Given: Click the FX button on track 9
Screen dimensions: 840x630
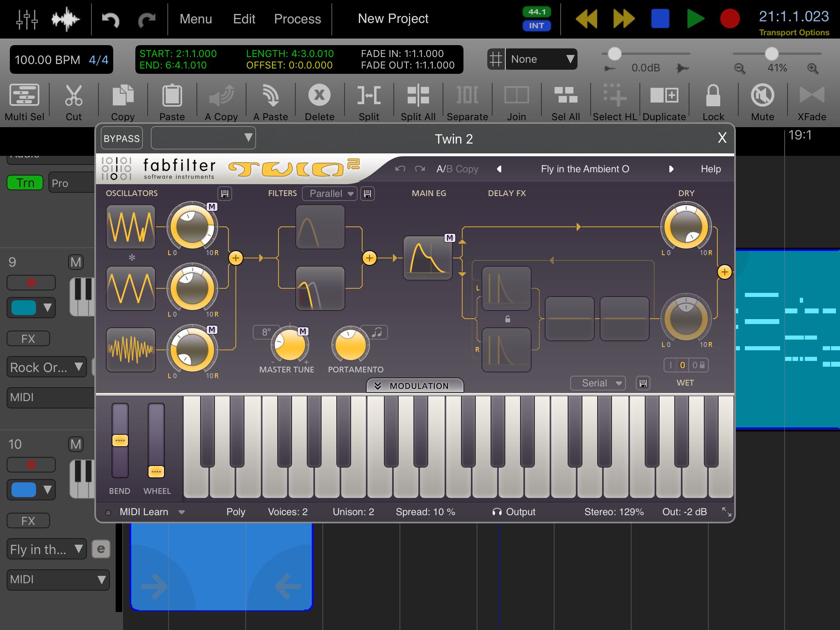Looking at the screenshot, I should [28, 339].
